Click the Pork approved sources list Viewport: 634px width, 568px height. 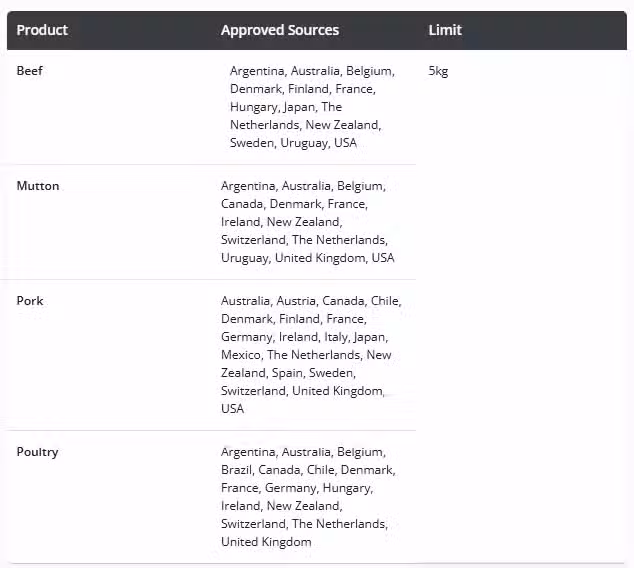(311, 355)
